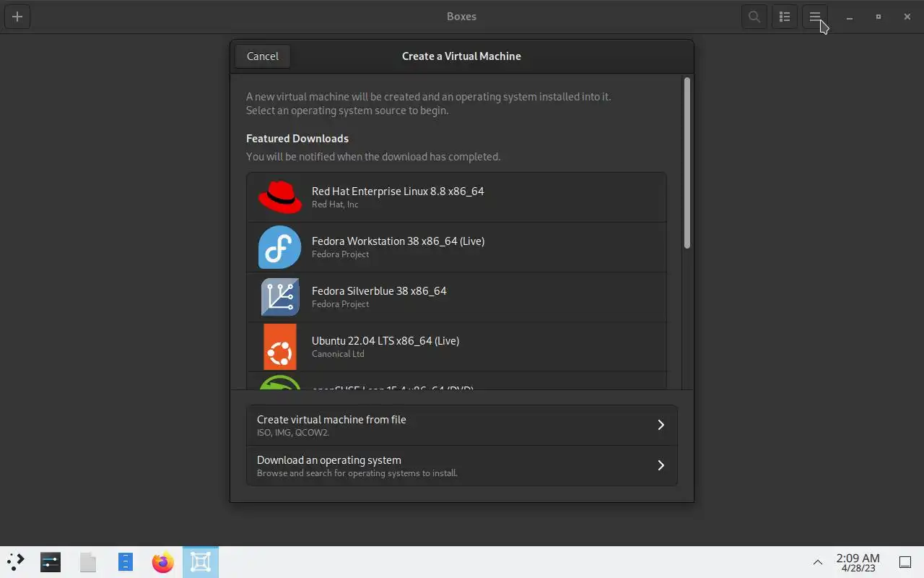
Task: Open the system settings taskbar icon
Action: click(51, 561)
